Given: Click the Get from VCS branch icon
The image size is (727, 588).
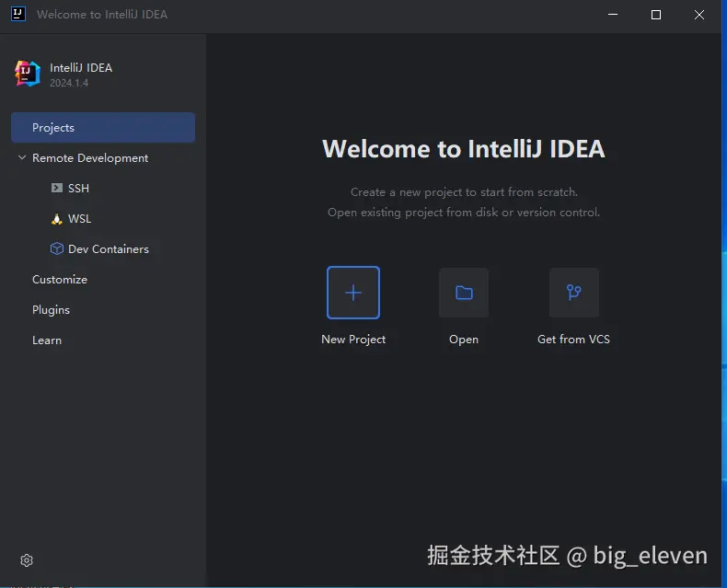Looking at the screenshot, I should click(x=574, y=293).
